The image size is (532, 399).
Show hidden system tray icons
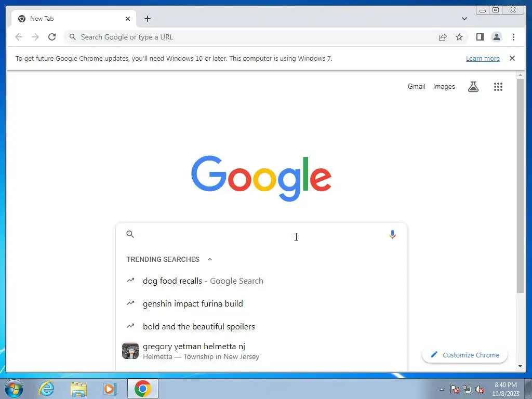click(442, 389)
